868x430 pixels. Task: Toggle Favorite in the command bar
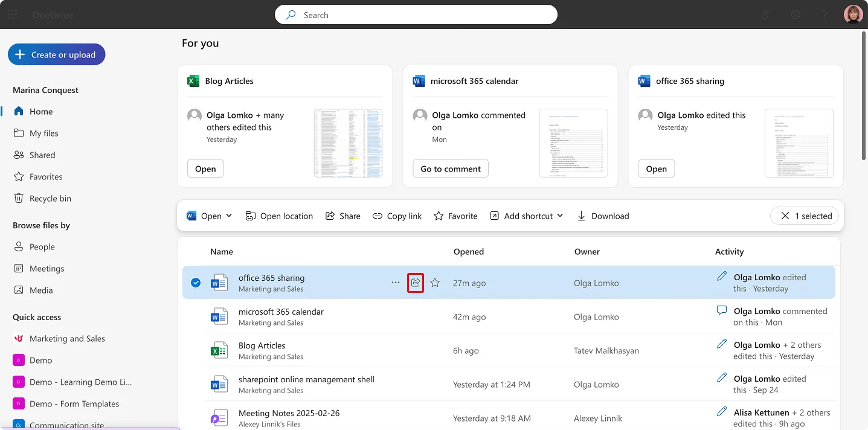click(x=455, y=216)
